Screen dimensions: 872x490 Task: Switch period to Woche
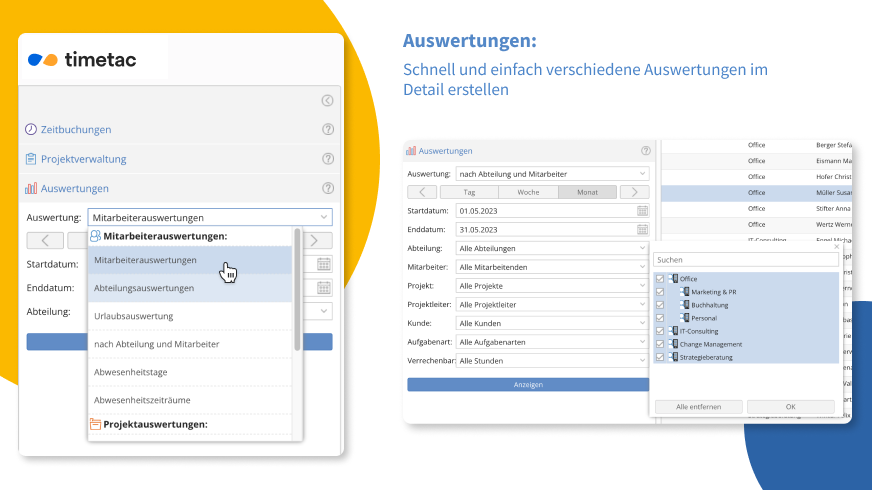pos(528,192)
